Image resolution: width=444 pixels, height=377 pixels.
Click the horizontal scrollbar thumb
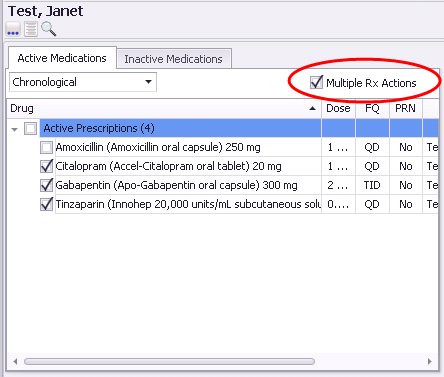point(169,361)
